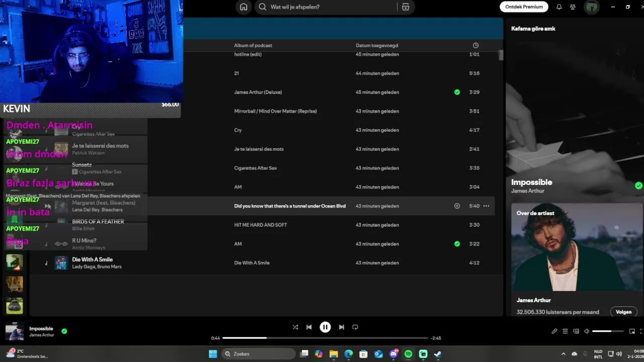Open the play queue icon
Screen dimensions: 644x362
point(565,331)
